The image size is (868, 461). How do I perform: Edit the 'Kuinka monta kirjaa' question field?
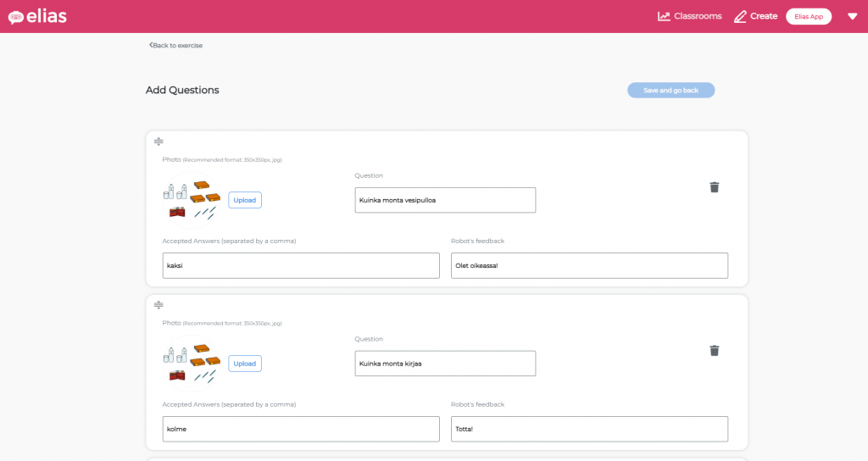[x=445, y=364]
